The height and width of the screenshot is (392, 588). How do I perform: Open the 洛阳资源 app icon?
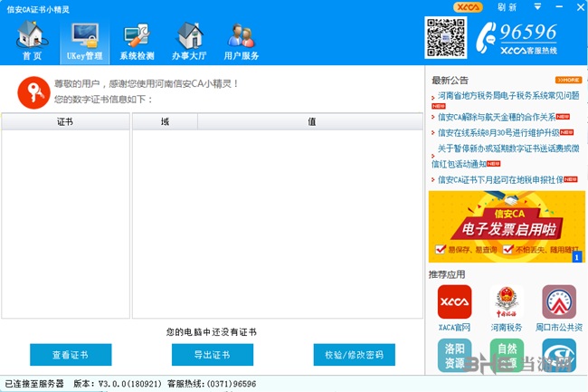pyautogui.click(x=454, y=355)
